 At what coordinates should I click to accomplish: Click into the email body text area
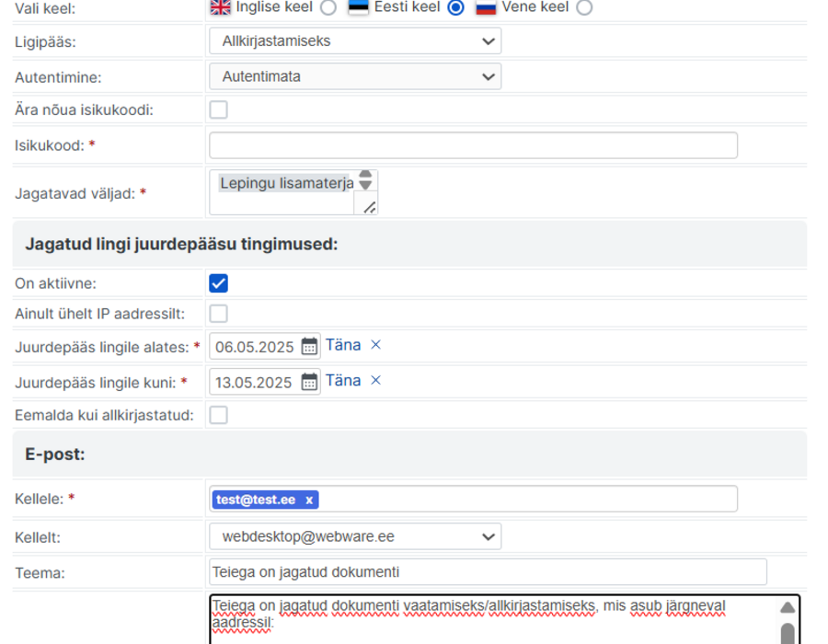point(494,618)
